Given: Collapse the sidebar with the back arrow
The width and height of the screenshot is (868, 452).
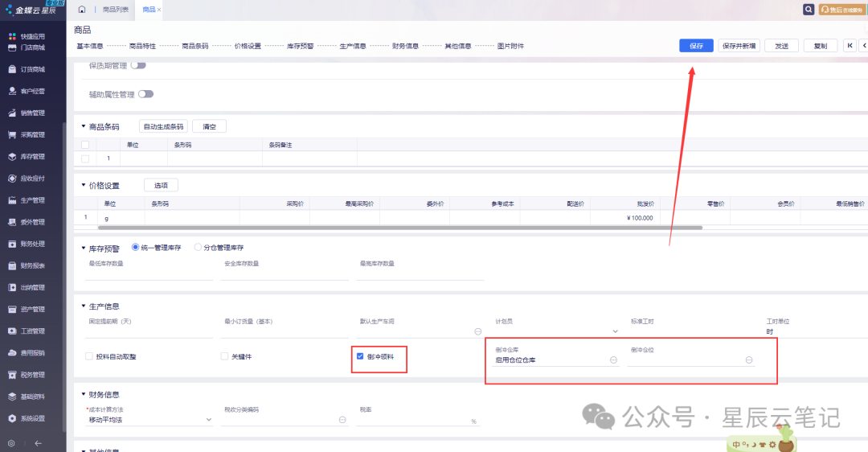Looking at the screenshot, I should pos(38,443).
